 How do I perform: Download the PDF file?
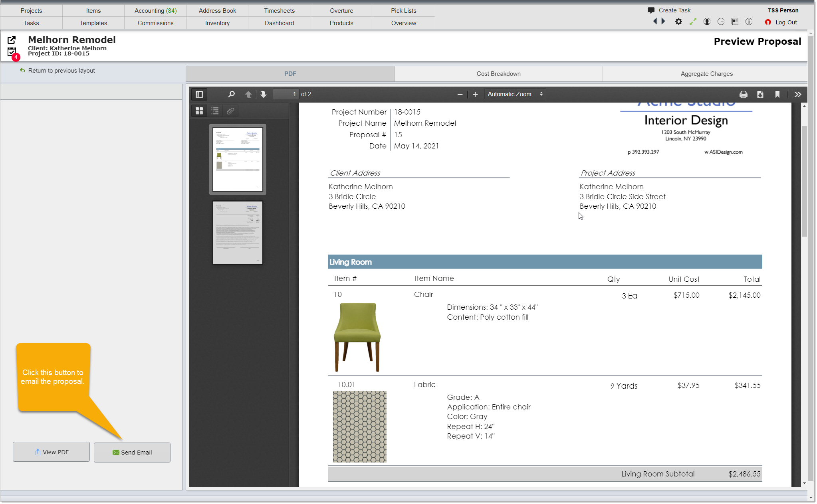click(x=760, y=95)
